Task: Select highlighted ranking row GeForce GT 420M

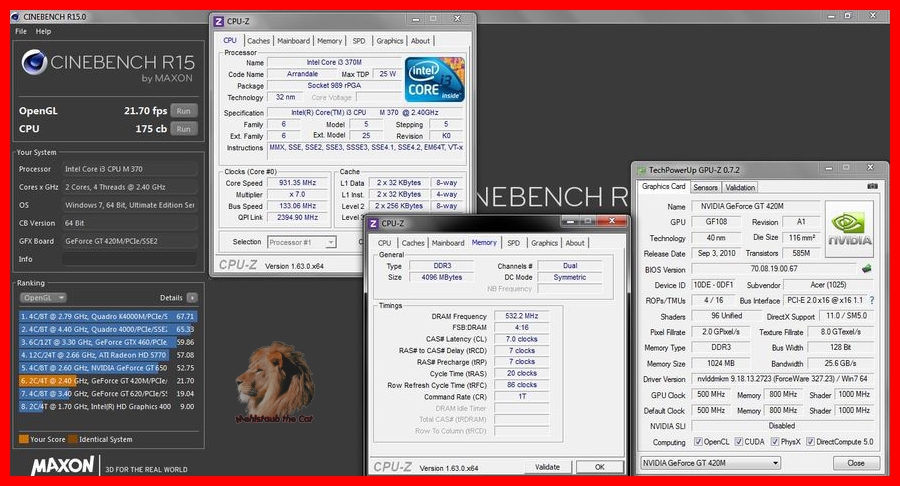Action: point(107,380)
